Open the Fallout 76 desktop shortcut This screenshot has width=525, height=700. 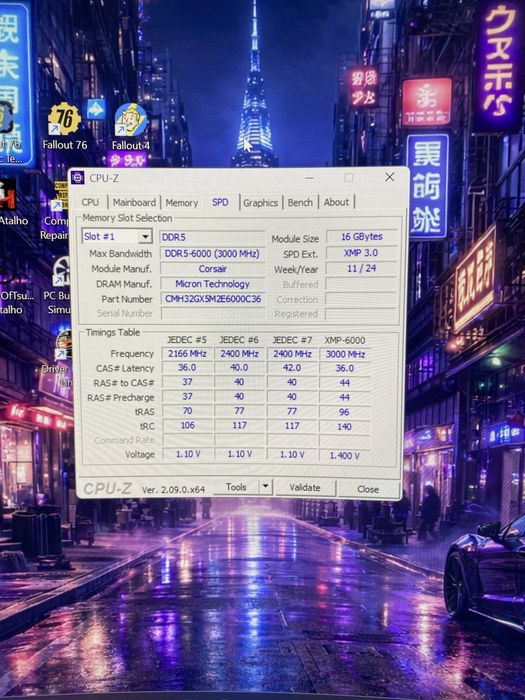(x=65, y=126)
